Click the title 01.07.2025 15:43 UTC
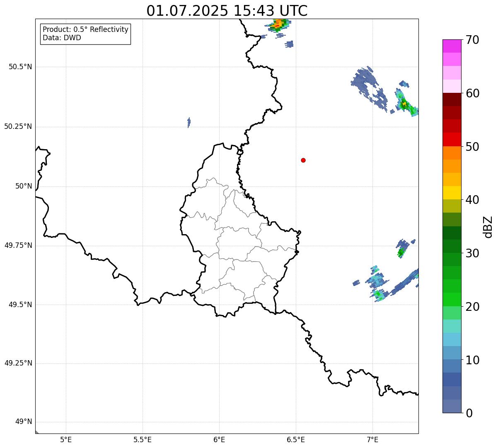 pyautogui.click(x=227, y=11)
